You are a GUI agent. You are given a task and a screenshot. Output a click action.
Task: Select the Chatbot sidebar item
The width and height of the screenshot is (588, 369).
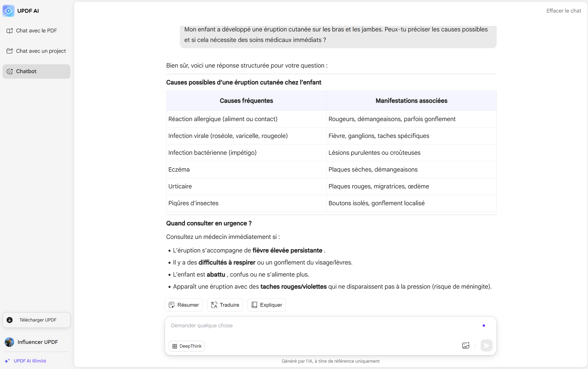(36, 71)
